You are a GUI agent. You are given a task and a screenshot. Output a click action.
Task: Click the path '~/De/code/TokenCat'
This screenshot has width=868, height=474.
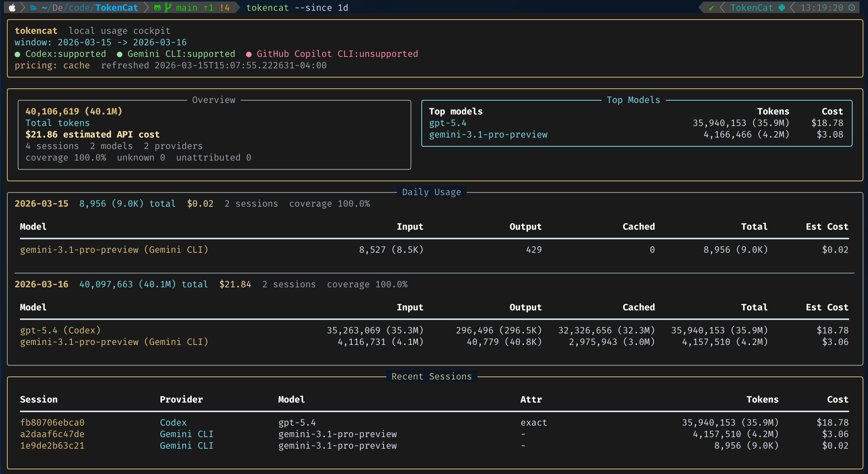coord(90,8)
